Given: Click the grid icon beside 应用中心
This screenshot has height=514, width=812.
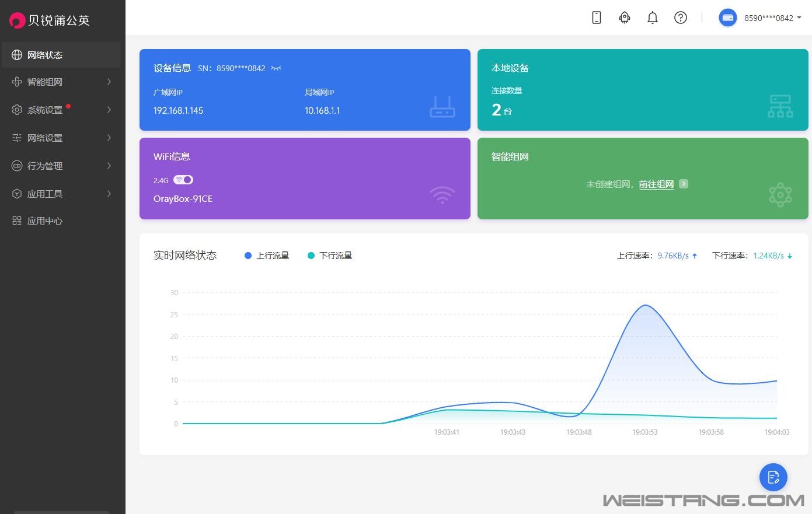Looking at the screenshot, I should (17, 221).
